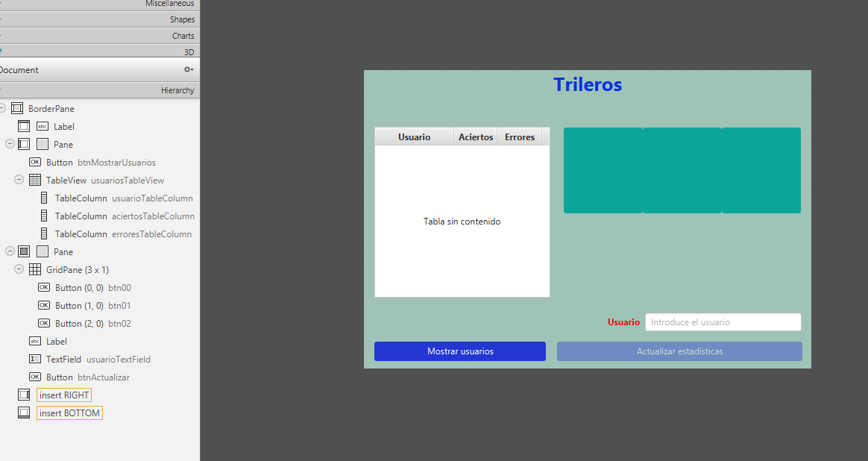Click the first teal grid button
The image size is (868, 461).
603,170
